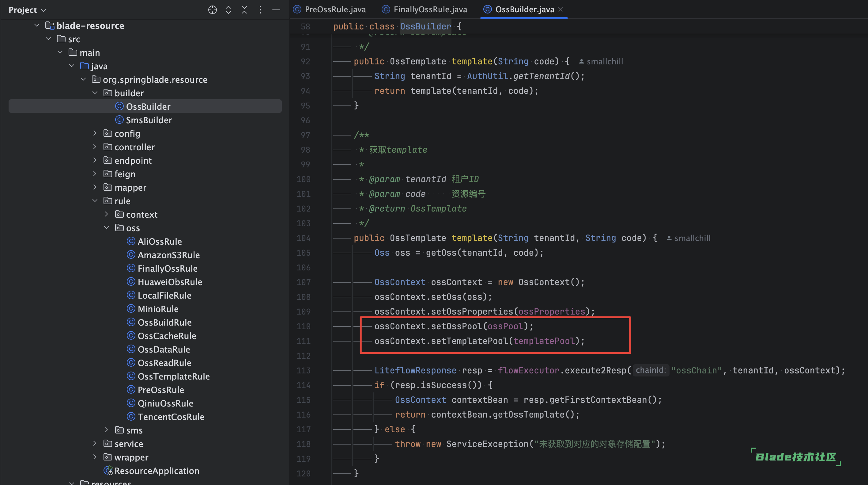Screen dimensions: 868x485
Task: Click getOss call on line 105
Action: (441, 253)
